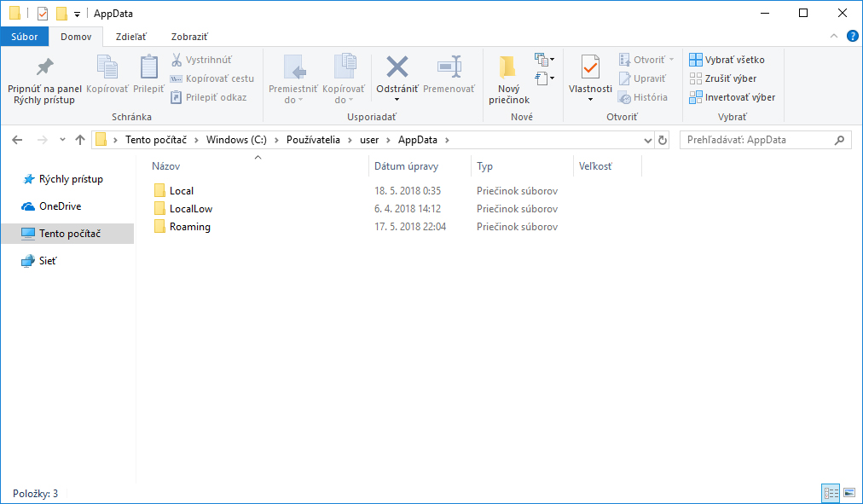Click Invertovať výber
This screenshot has width=863, height=504.
(x=732, y=97)
